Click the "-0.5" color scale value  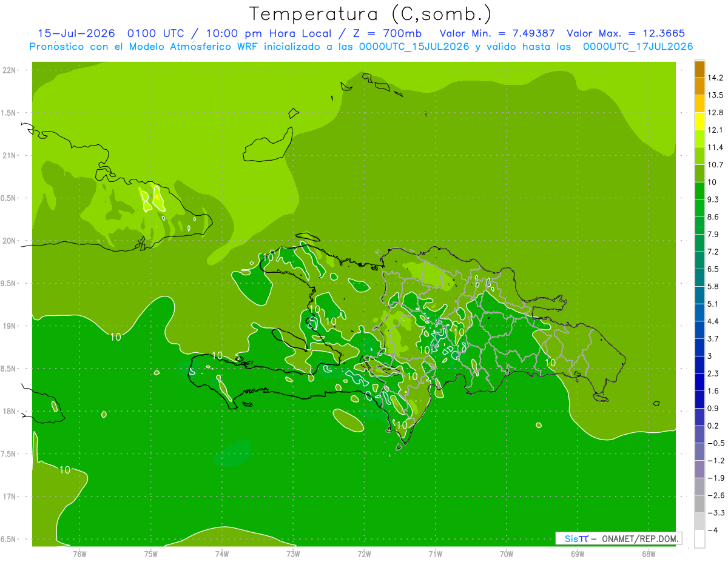coord(716,443)
